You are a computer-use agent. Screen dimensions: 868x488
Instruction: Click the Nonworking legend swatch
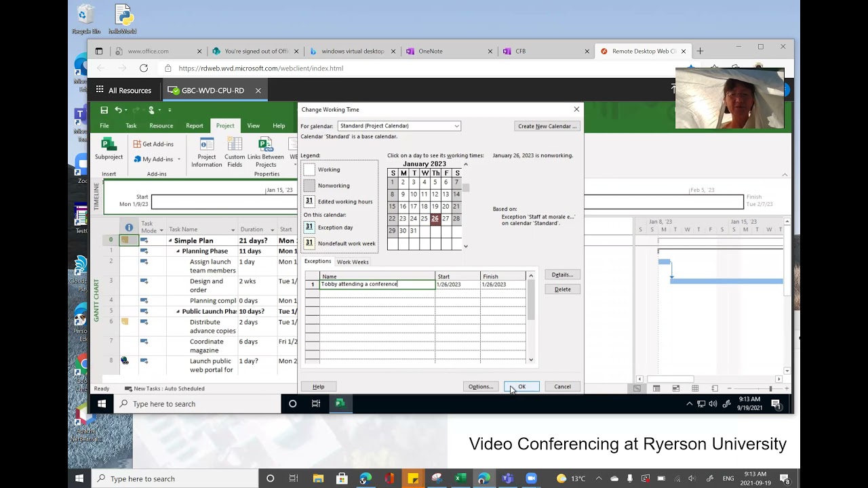[x=309, y=186]
